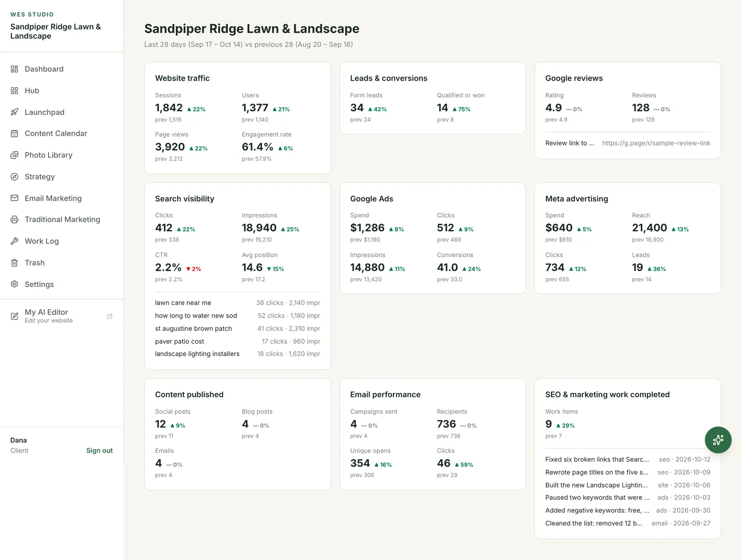Click the Dashboard grid icon
Viewport: 742px width, 560px height.
click(x=14, y=69)
